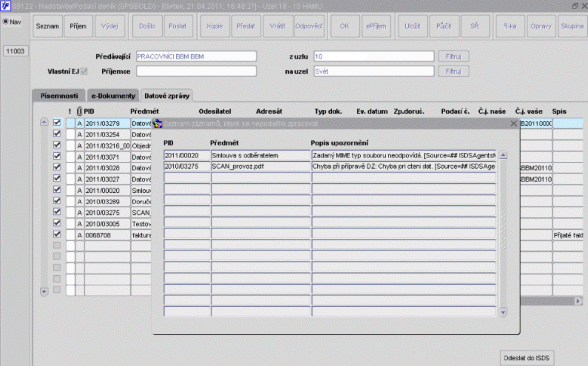Click warning text Zadaný MIME typ souboru
This screenshot has width=588, height=366.
click(404, 155)
